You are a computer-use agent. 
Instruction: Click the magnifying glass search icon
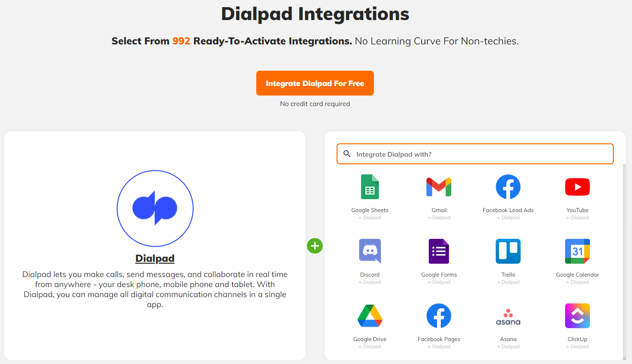point(347,154)
